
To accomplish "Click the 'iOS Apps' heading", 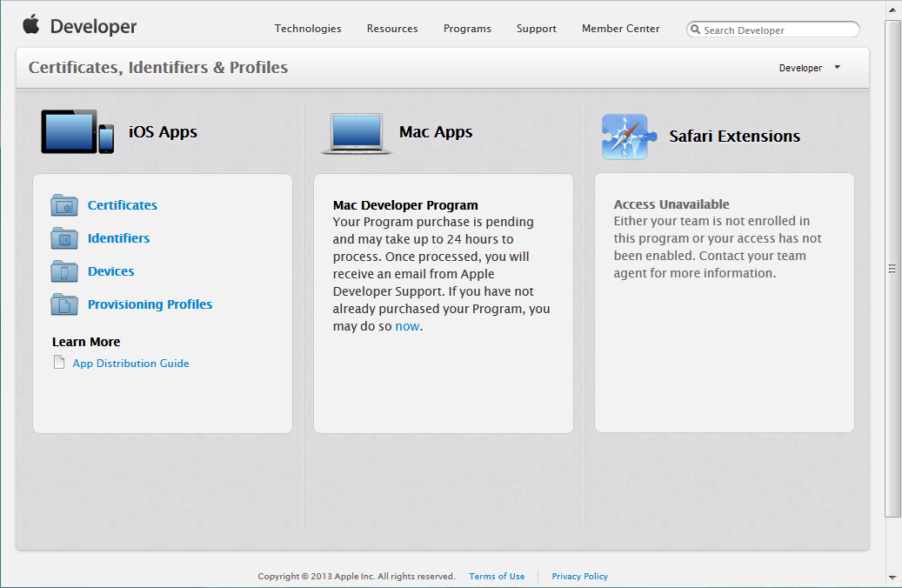I will click(163, 131).
